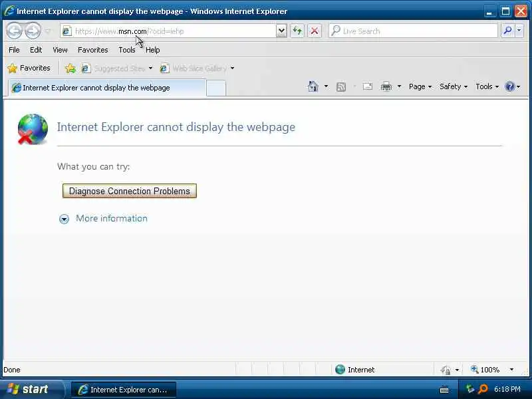Click the msn.com address bar field
The height and width of the screenshot is (399, 532).
[169, 31]
